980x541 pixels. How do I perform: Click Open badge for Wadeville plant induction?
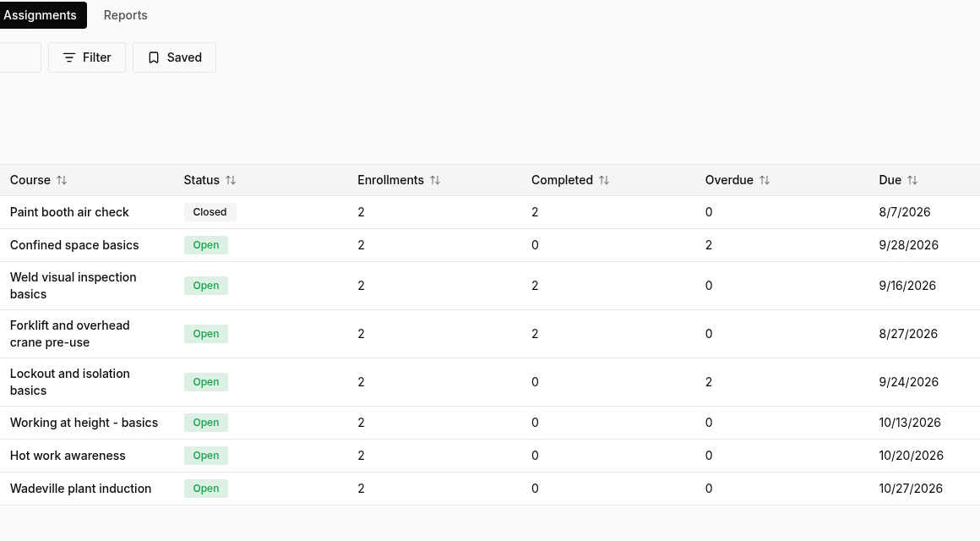coord(205,489)
